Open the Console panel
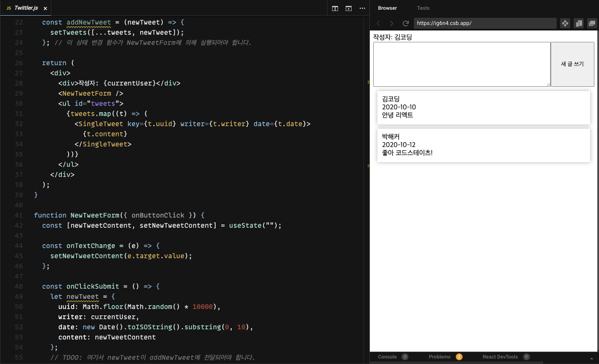Screen dimensions: 599x364 coord(387,357)
